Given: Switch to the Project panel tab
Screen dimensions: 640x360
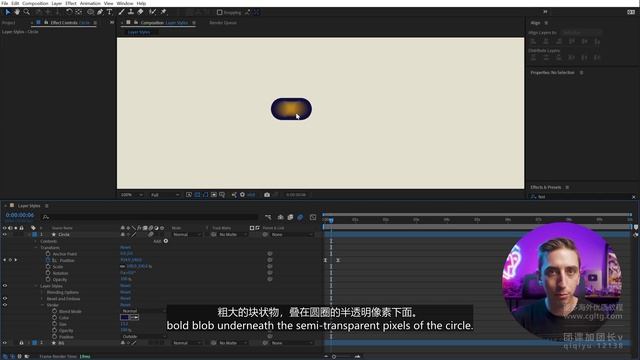Looking at the screenshot, I should pyautogui.click(x=9, y=23).
